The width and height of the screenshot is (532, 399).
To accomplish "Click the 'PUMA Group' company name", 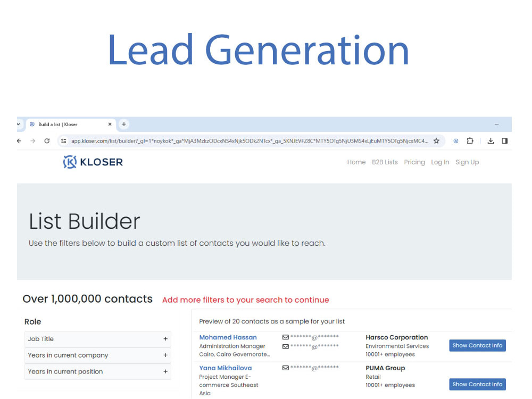I will pos(385,368).
